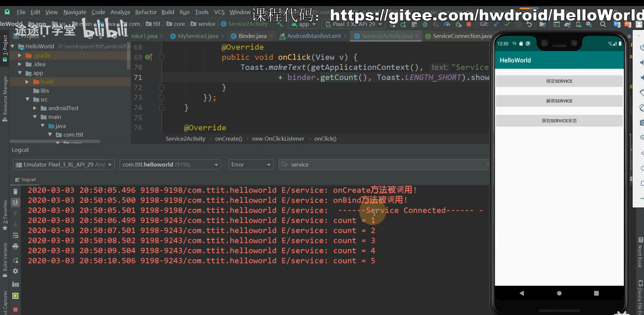Image resolution: width=644 pixels, height=315 pixels.
Task: Open the Refactor menu
Action: point(145,12)
